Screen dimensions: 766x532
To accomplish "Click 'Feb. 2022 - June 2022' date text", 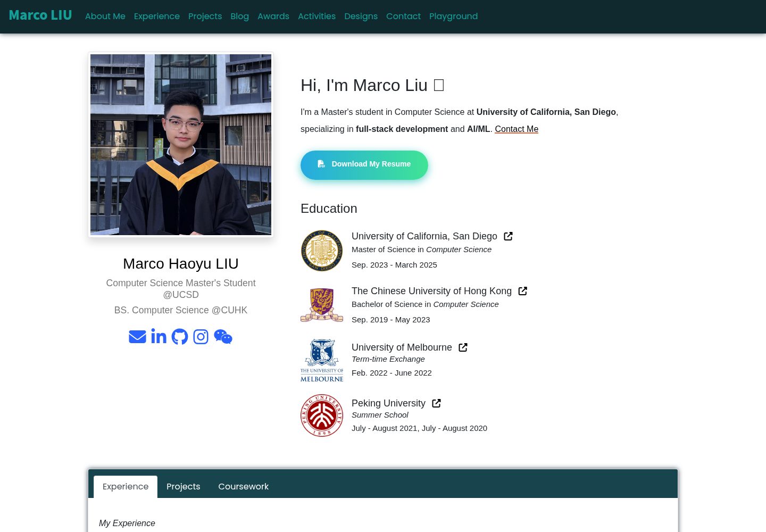I will (x=392, y=373).
